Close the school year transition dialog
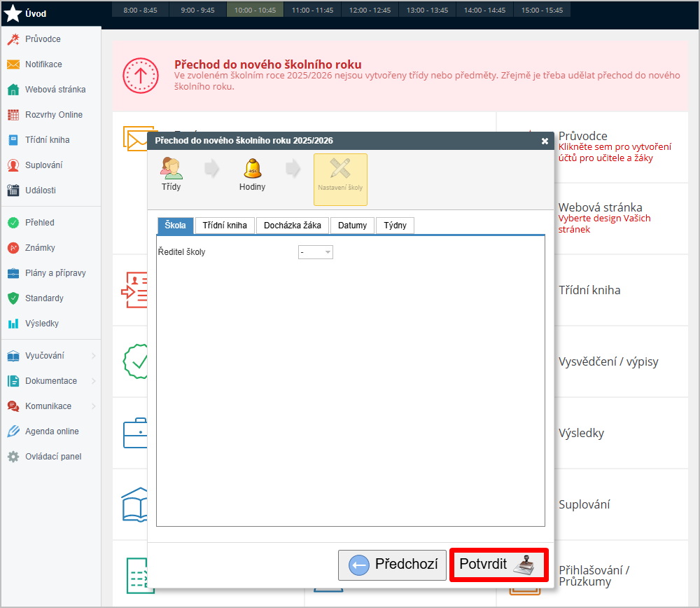 (x=545, y=141)
